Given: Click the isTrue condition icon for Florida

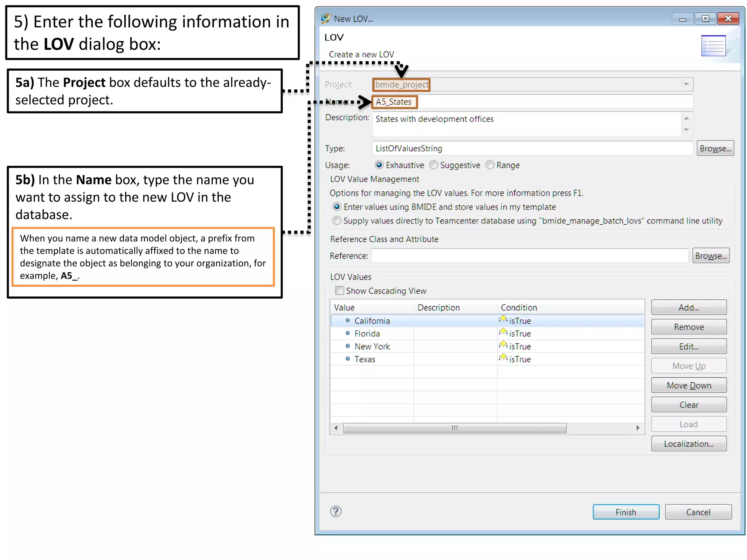Looking at the screenshot, I should [503, 332].
